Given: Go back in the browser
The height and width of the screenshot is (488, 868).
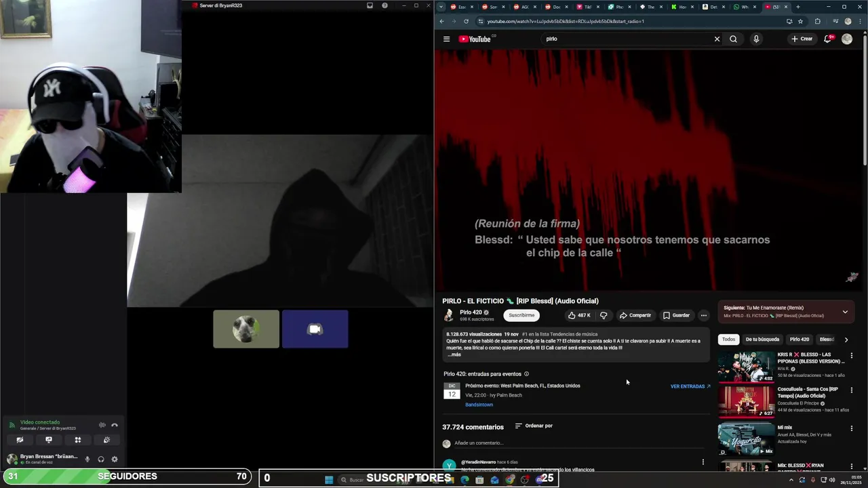Looking at the screenshot, I should (441, 21).
